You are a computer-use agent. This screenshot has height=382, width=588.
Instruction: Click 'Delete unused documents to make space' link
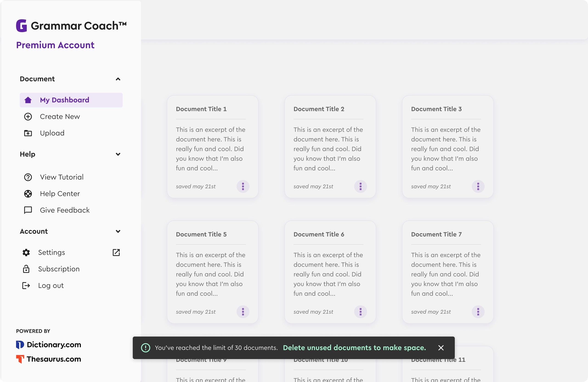(x=354, y=348)
